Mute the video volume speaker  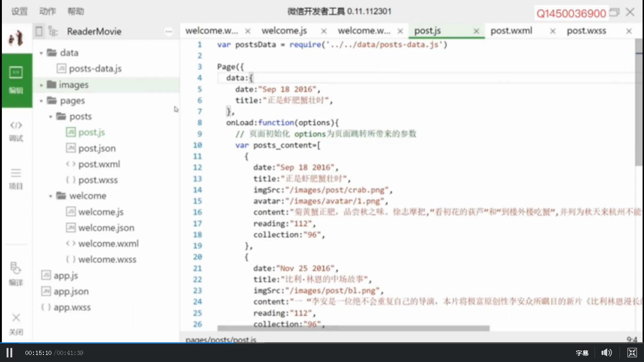pyautogui.click(x=607, y=353)
